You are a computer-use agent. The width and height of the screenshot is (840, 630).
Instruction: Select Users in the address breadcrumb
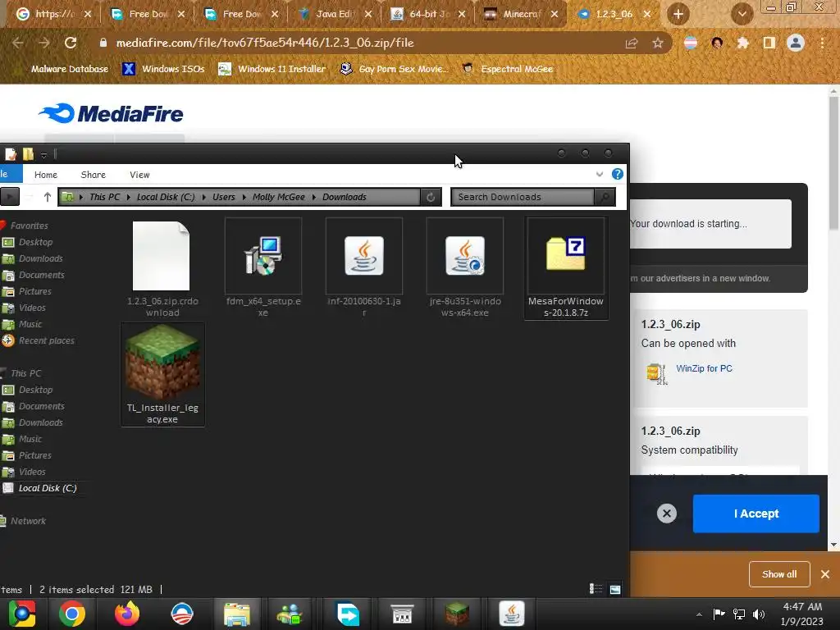pos(223,197)
